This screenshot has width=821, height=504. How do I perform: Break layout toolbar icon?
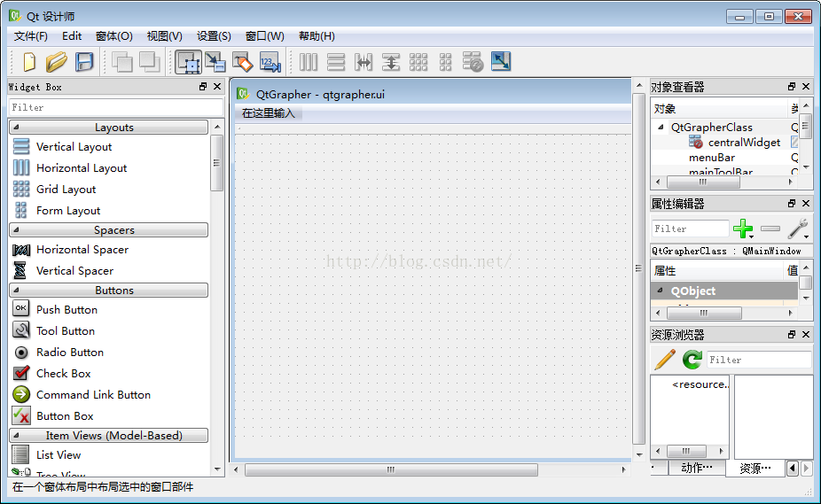point(473,62)
